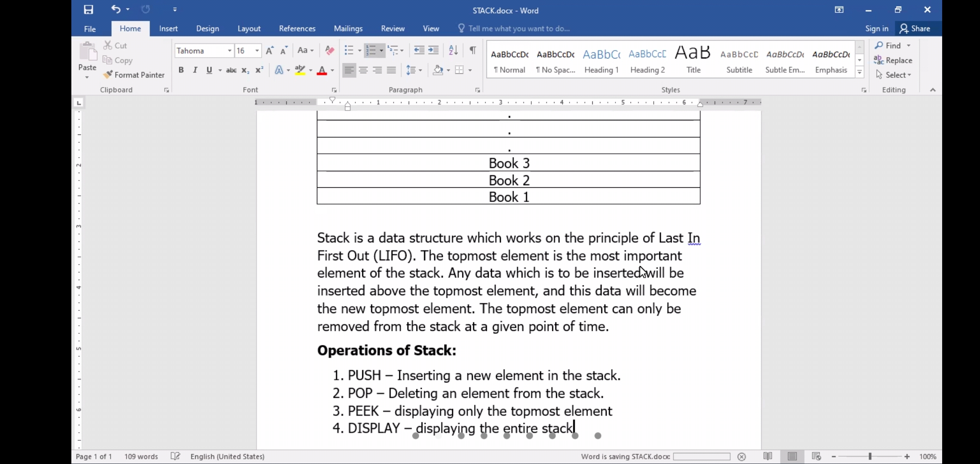Click the Sort A-Z icon
Image resolution: width=980 pixels, height=464 pixels.
pyautogui.click(x=453, y=51)
